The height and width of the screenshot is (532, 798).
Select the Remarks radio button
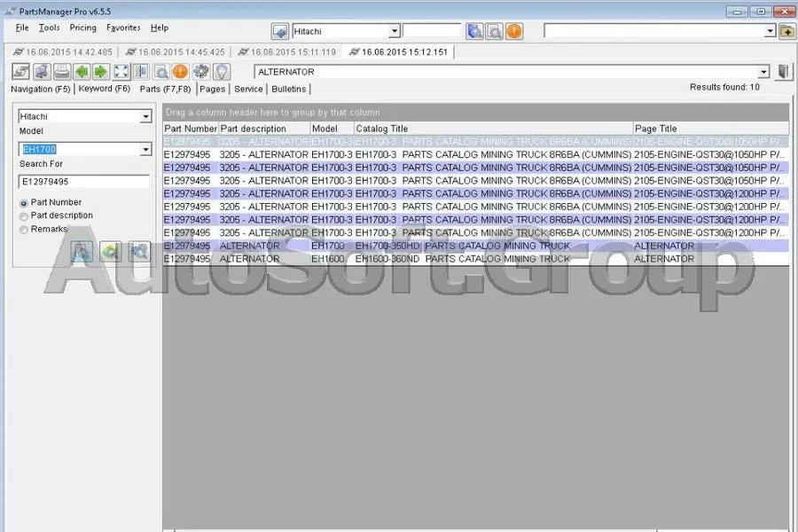coord(23,230)
